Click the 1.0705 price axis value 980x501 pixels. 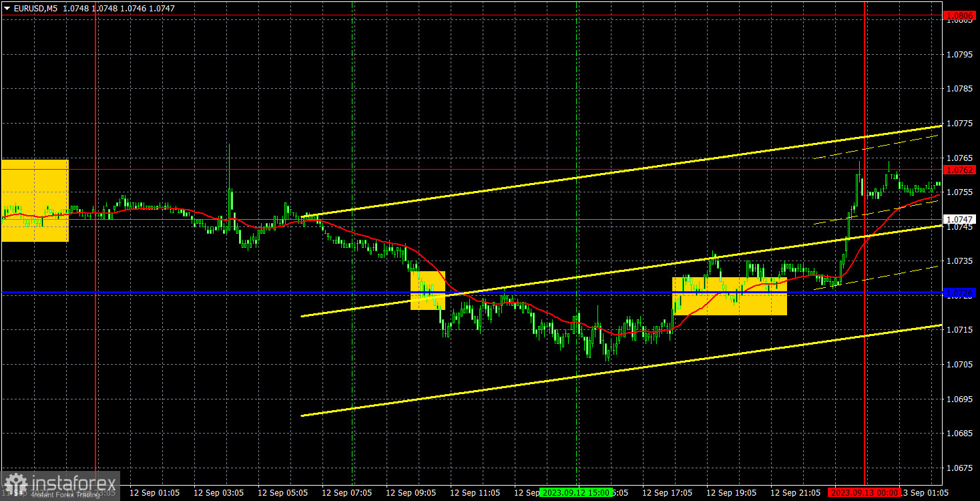959,364
